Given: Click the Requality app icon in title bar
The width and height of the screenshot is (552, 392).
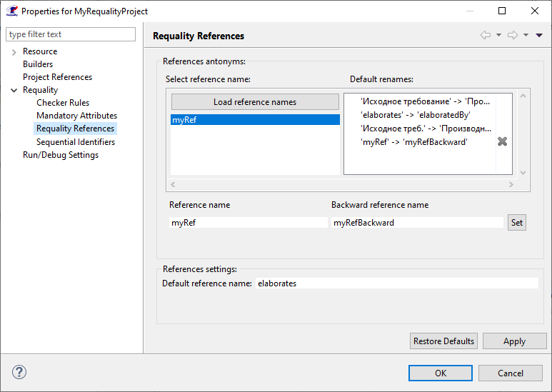Looking at the screenshot, I should [12, 11].
